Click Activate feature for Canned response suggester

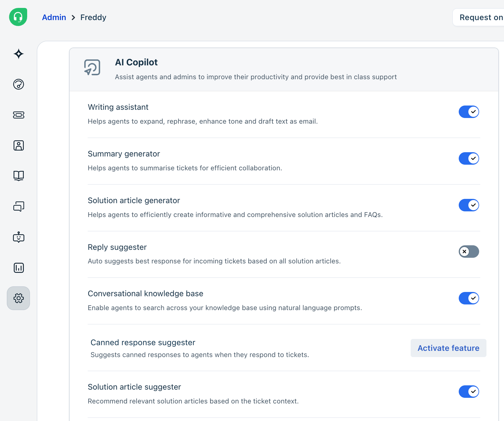pyautogui.click(x=448, y=348)
